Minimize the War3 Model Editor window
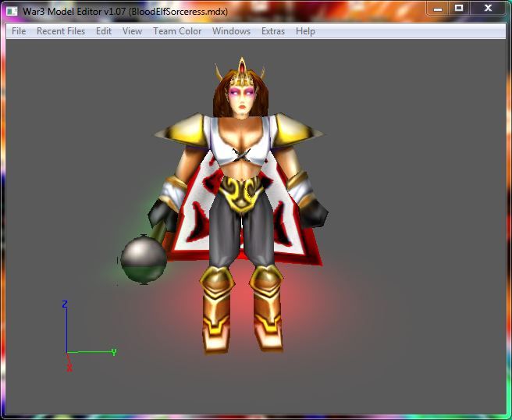Screen dimensions: 512x420 [x=438, y=9]
